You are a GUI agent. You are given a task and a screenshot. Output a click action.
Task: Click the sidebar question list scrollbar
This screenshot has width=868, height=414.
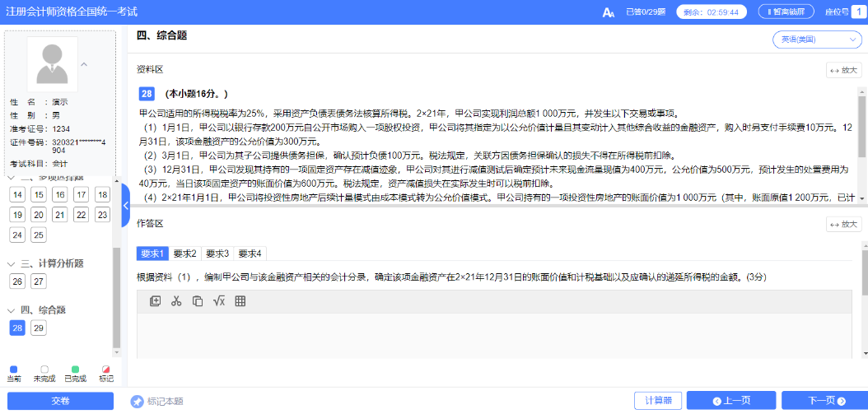coord(115,296)
